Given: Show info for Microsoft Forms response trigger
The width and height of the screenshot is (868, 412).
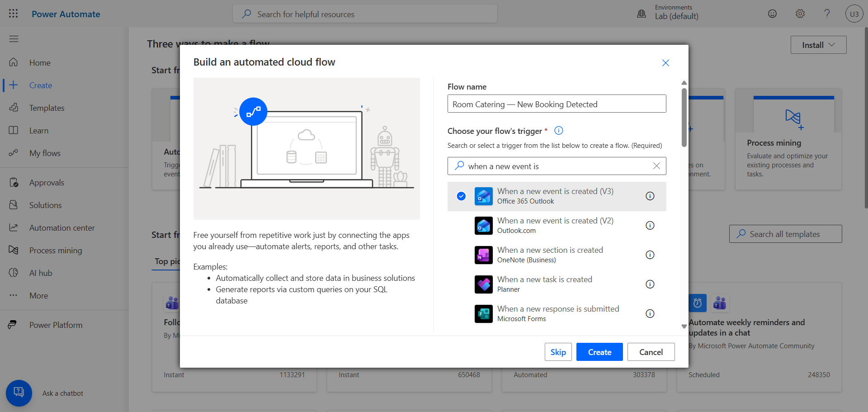Looking at the screenshot, I should (x=650, y=313).
